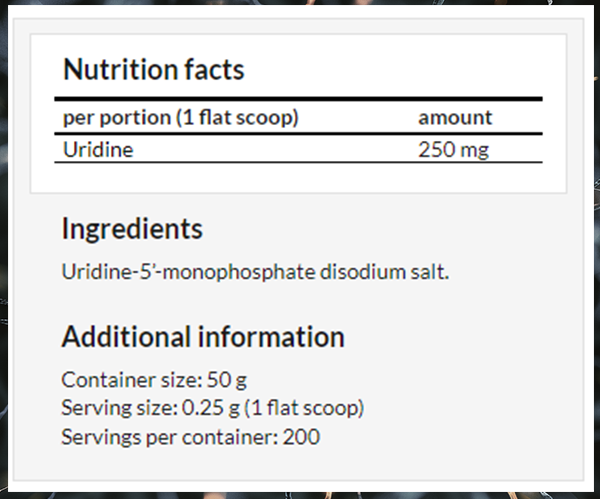Select the Uridine row label
Screen dimensions: 600x499
coord(98,149)
